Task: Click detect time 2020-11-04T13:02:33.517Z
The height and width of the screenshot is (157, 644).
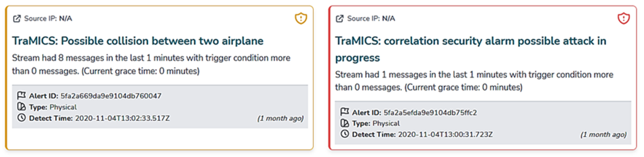Action: coord(122,118)
